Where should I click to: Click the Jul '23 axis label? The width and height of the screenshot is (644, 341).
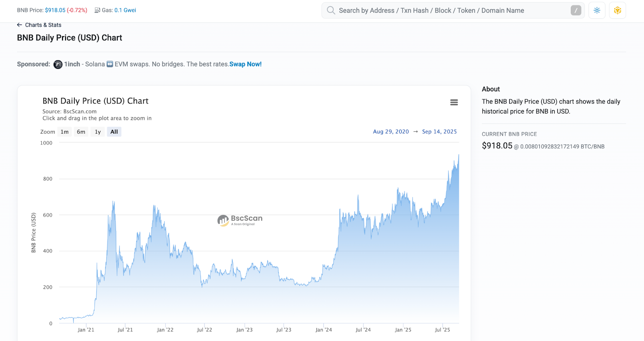tap(284, 330)
